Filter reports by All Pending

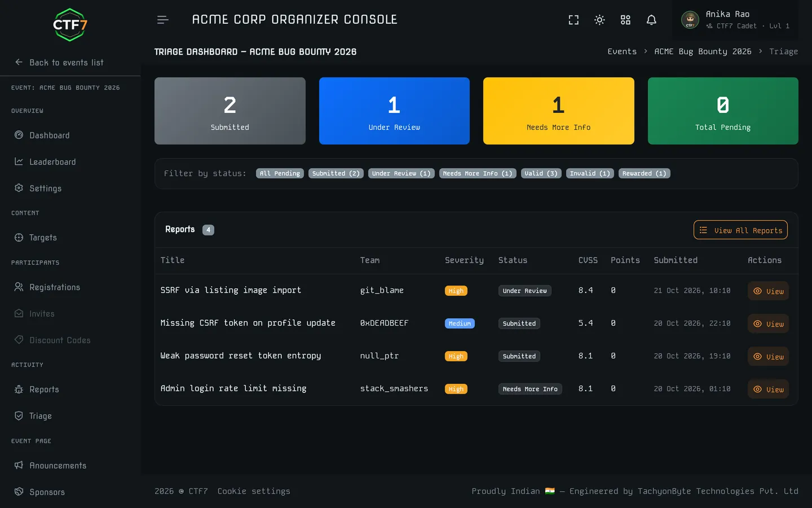coord(280,173)
